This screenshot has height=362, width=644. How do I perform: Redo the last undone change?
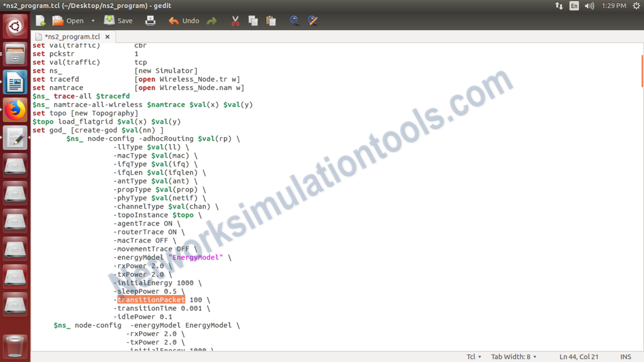[x=212, y=21]
